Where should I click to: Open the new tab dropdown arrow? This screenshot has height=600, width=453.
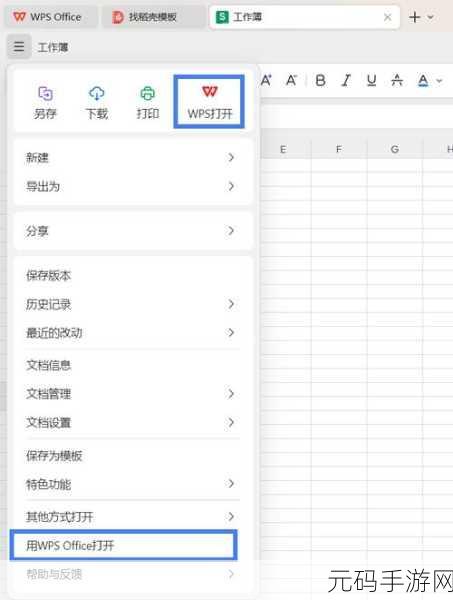tap(431, 17)
